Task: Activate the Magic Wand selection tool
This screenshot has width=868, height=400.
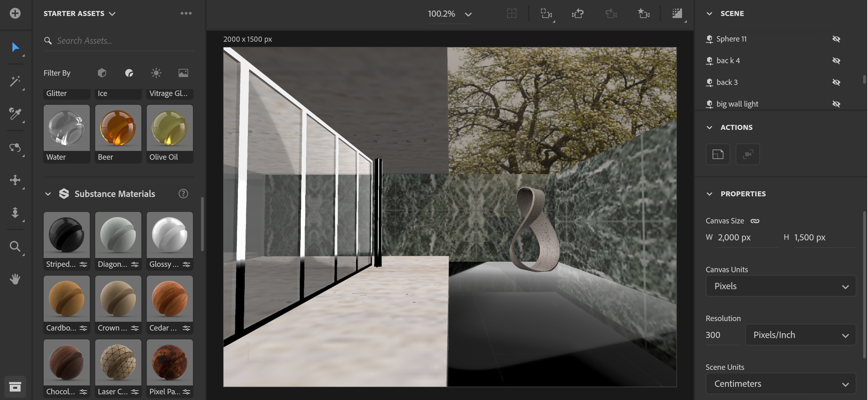Action: click(15, 81)
